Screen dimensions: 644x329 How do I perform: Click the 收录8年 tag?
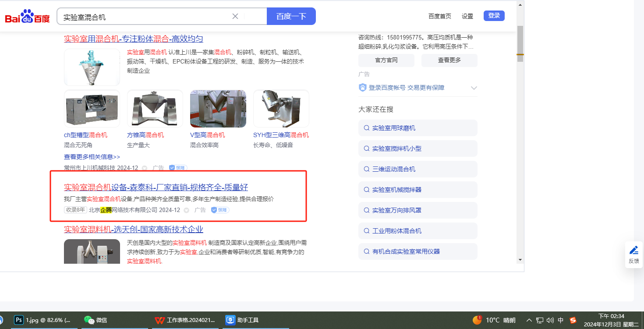pos(76,210)
